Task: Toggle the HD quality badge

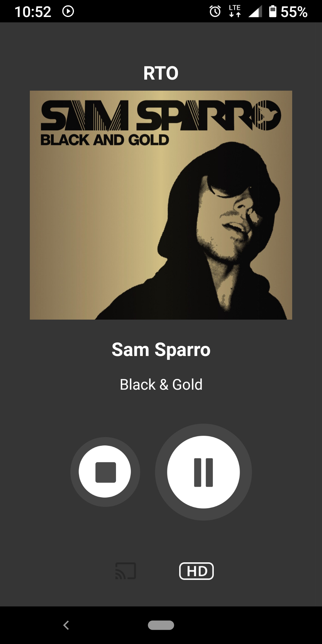Action: pyautogui.click(x=196, y=571)
